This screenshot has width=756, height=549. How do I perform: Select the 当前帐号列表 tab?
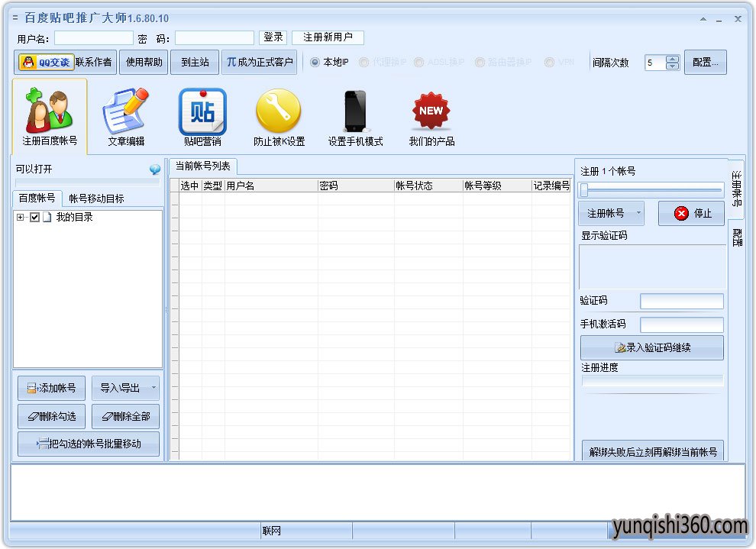click(202, 166)
